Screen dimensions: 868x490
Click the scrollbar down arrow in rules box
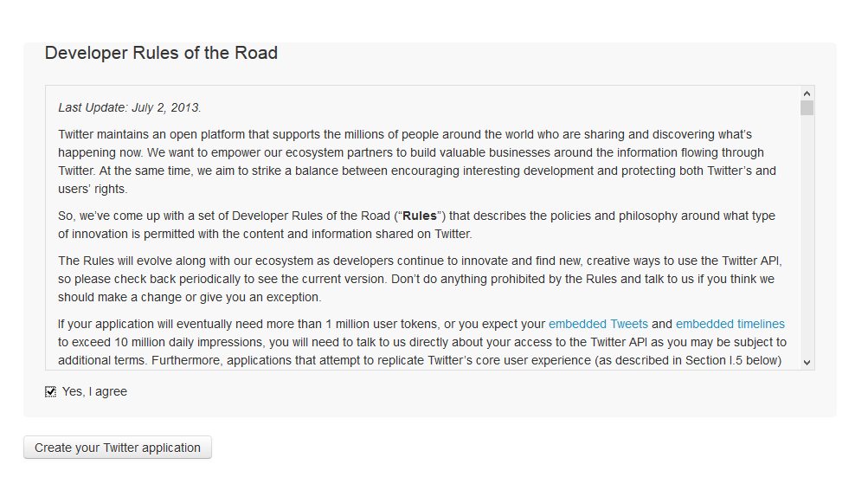[807, 362]
